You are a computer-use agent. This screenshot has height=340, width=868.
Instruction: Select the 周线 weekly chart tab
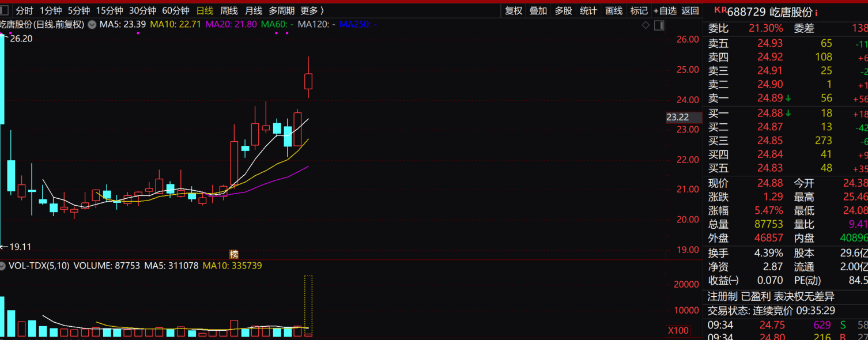coord(229,11)
